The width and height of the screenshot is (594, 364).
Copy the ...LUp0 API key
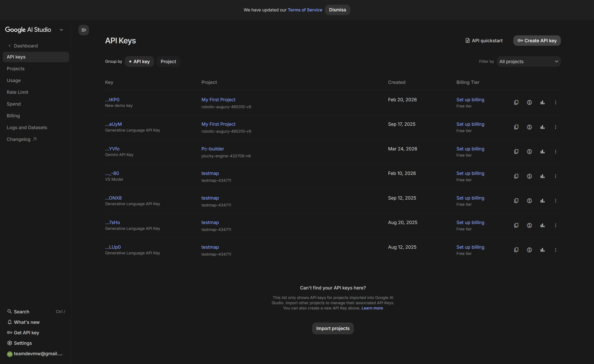tap(516, 250)
